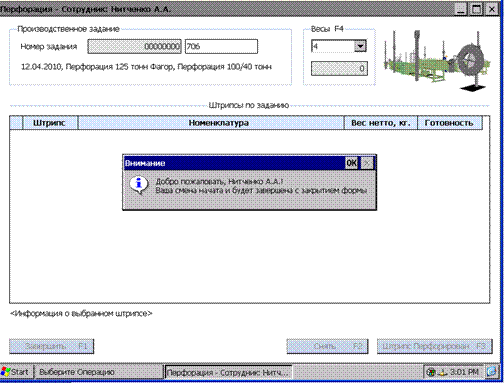Click the task description line dated 12.04.2010
The image size is (504, 383).
[x=146, y=67]
